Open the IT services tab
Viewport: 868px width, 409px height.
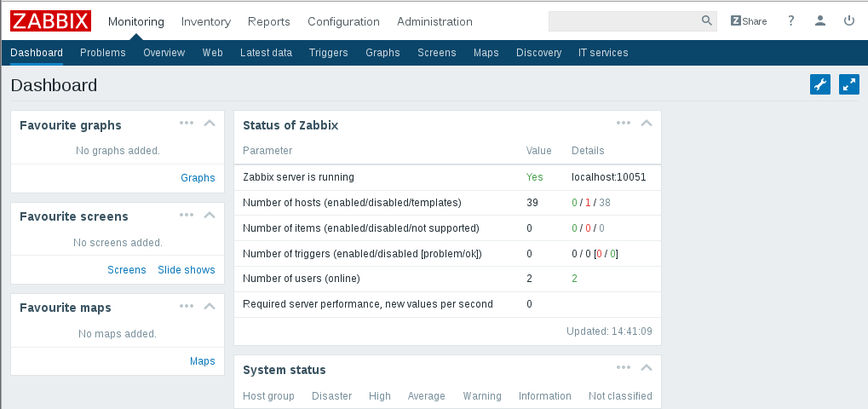(603, 53)
